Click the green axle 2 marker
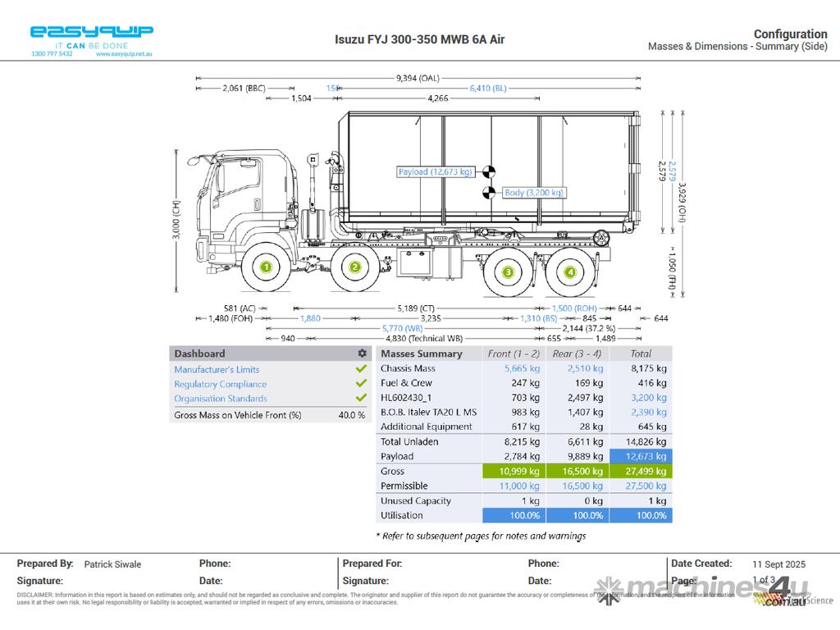The image size is (840, 630). (x=355, y=267)
